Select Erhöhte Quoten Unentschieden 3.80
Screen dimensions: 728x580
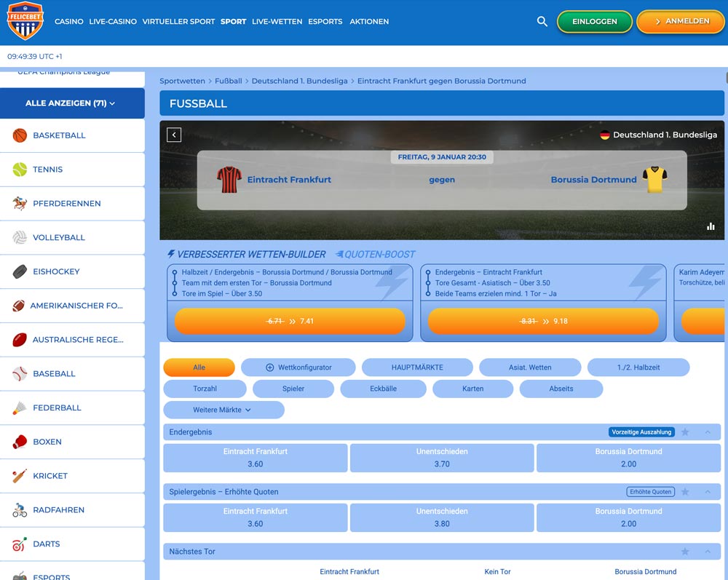pos(442,518)
